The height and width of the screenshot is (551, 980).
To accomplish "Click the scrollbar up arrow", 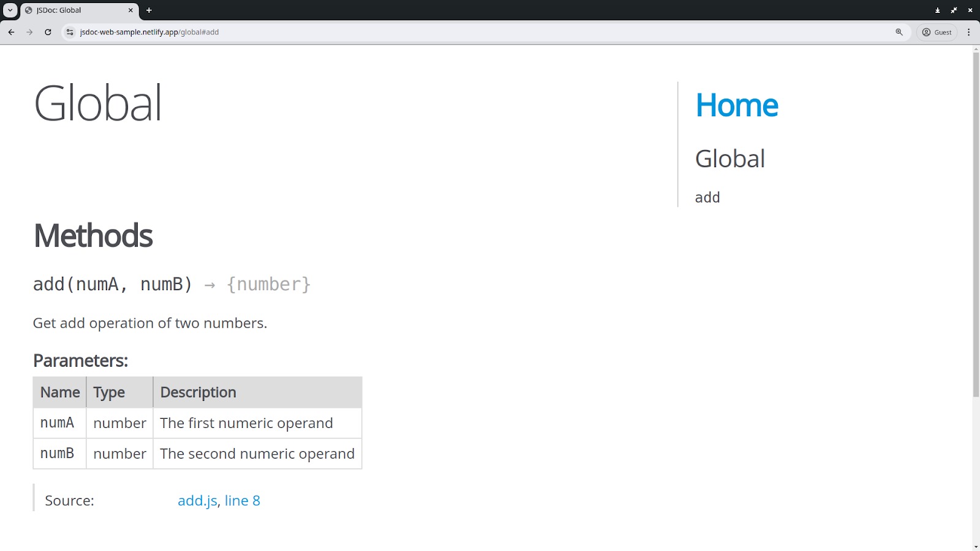I will (x=976, y=49).
